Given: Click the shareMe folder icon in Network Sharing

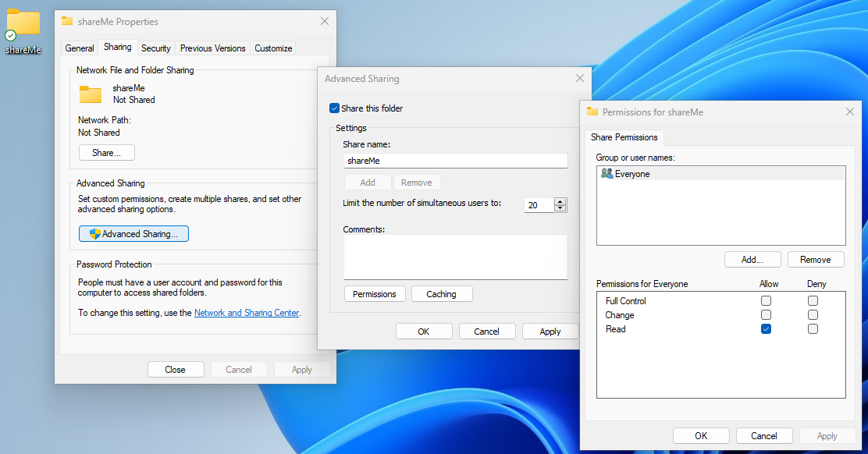Looking at the screenshot, I should (91, 94).
